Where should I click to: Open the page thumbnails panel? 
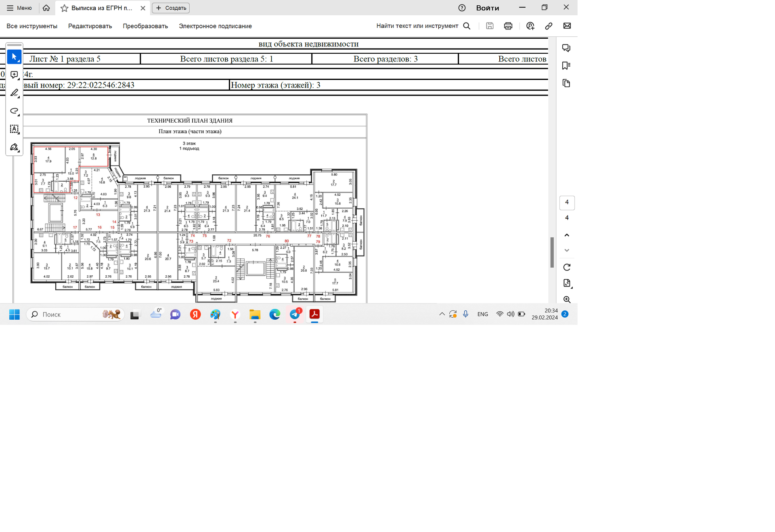(566, 83)
